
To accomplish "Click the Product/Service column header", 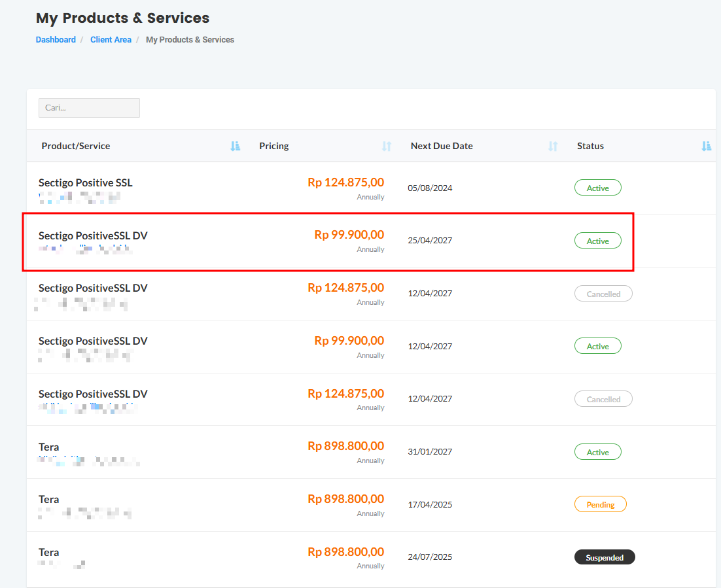I will pyautogui.click(x=76, y=147).
